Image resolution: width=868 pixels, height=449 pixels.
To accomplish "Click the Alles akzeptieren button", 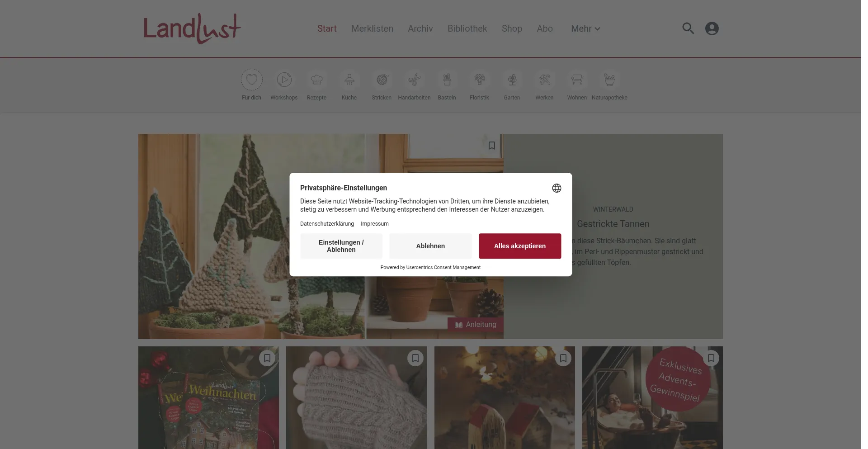I will point(520,246).
